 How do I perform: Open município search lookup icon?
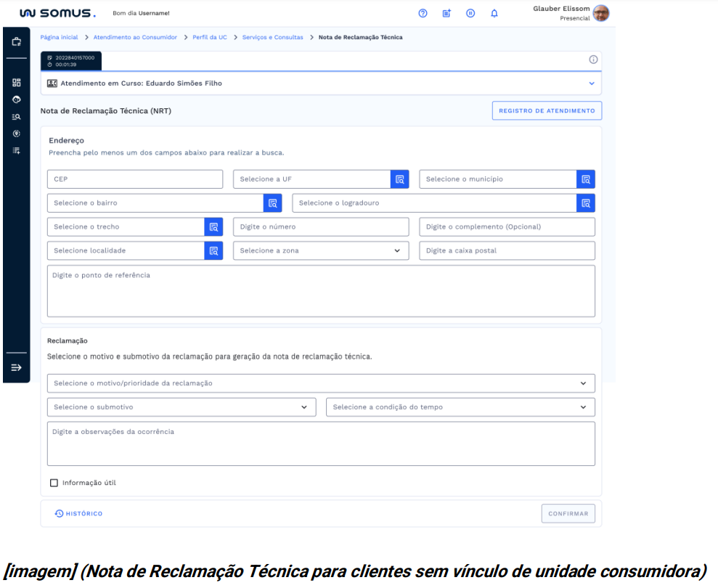[586, 179]
